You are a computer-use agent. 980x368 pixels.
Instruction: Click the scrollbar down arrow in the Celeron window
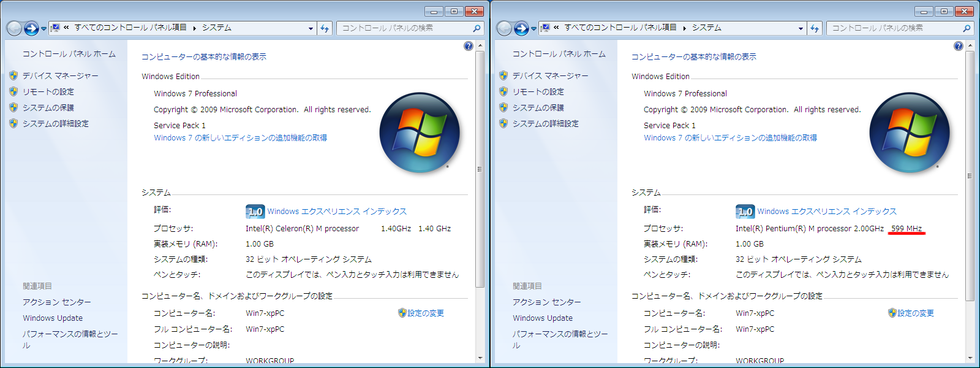(x=480, y=358)
